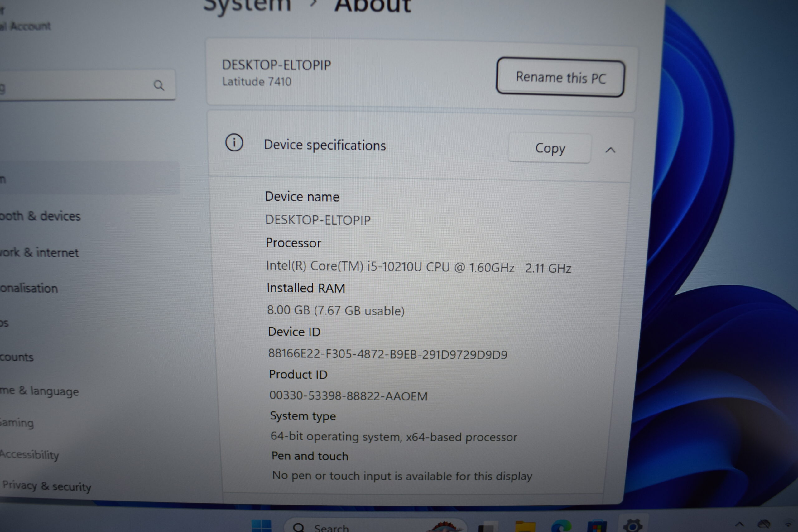Select the device name DESKTOP-ELTOPIP value

(318, 220)
